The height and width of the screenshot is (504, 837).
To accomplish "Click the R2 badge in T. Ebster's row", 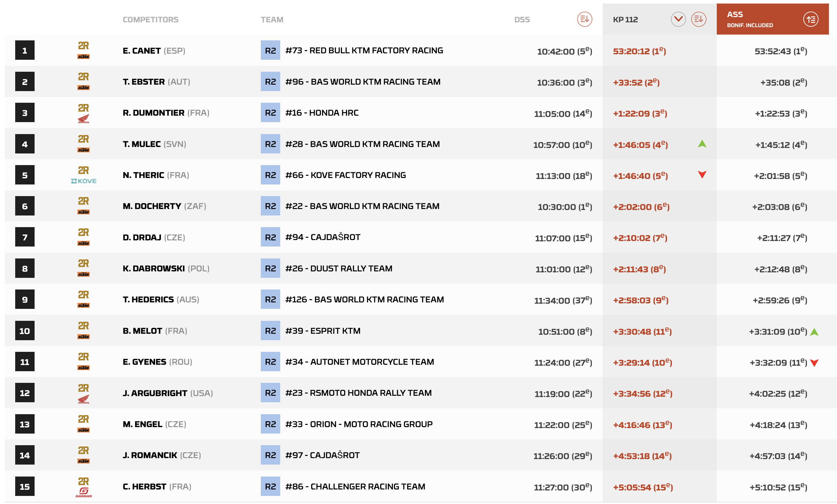I will 270,81.
